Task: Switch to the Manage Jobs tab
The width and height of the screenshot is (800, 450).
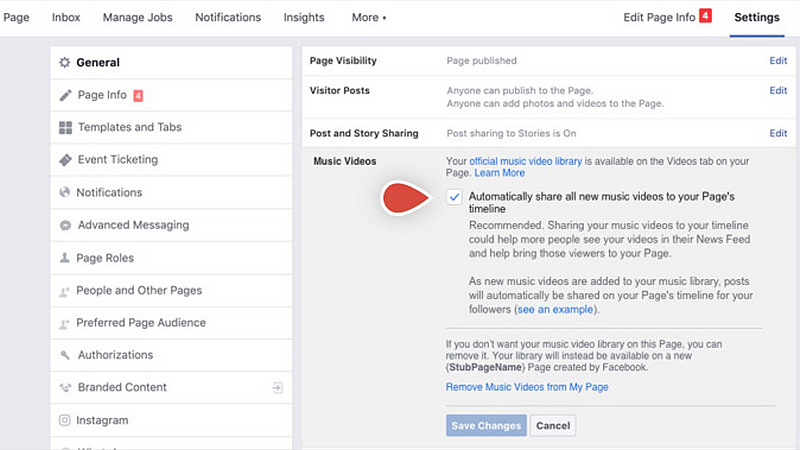Action: (138, 17)
